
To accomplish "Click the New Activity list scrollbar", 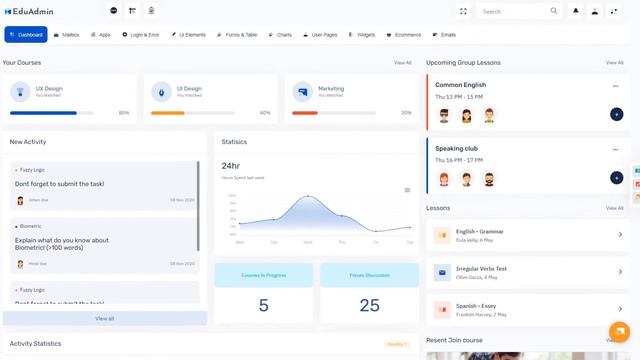I will click(198, 206).
